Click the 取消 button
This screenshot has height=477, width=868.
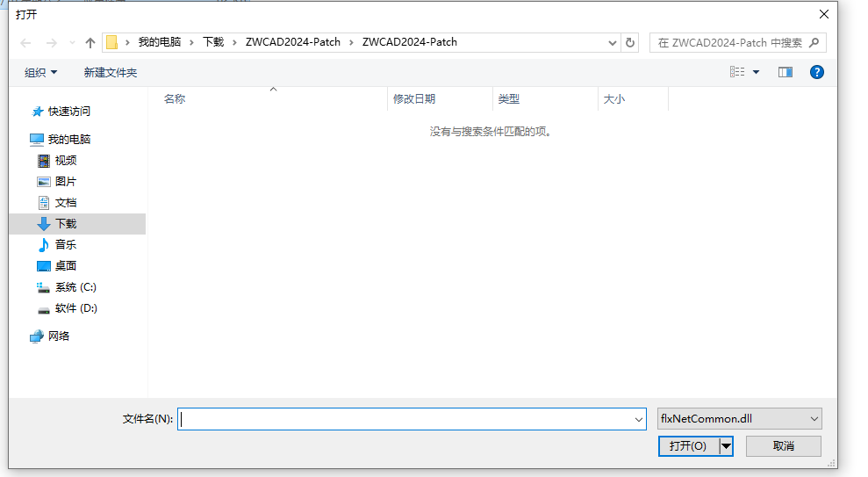tap(783, 446)
